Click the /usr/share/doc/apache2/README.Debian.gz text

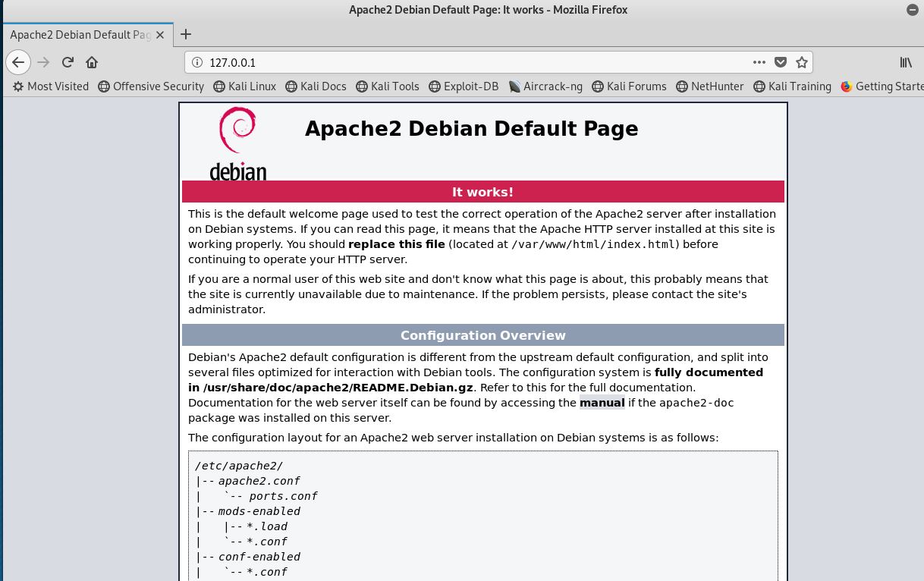(x=337, y=388)
